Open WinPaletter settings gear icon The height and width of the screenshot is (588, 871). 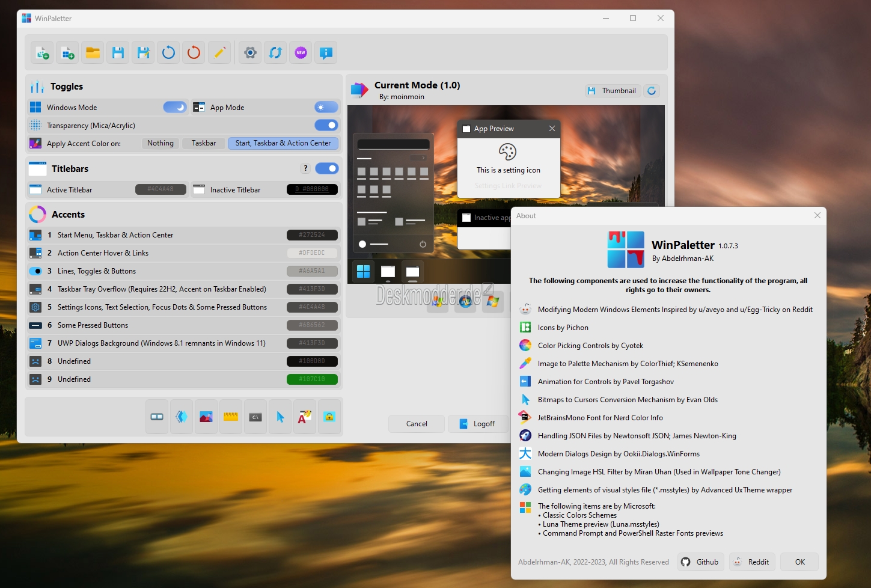click(251, 53)
